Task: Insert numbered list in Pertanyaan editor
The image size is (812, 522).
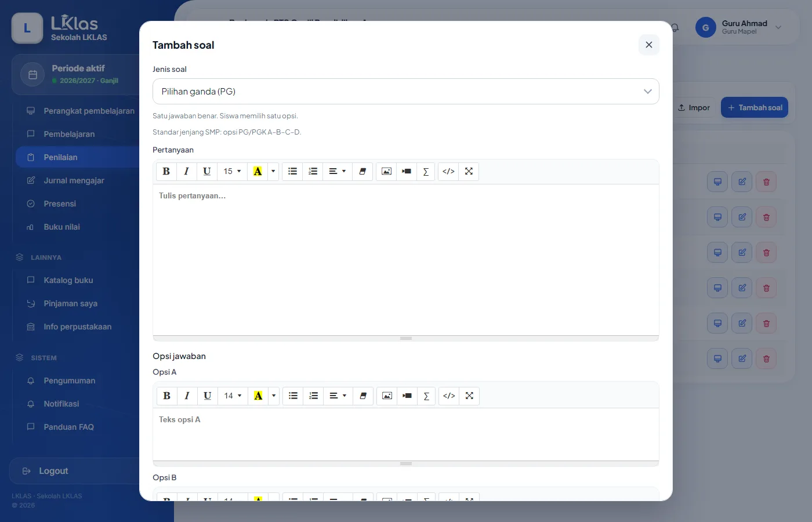Action: 313,171
